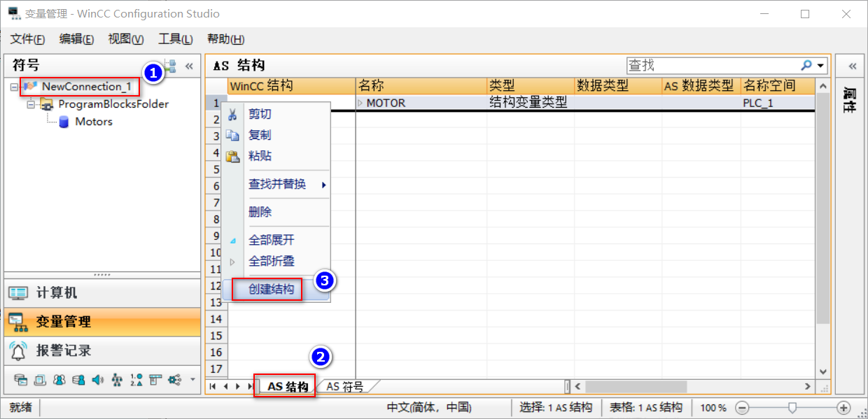Select the text library 1.2. list icon

[137, 379]
